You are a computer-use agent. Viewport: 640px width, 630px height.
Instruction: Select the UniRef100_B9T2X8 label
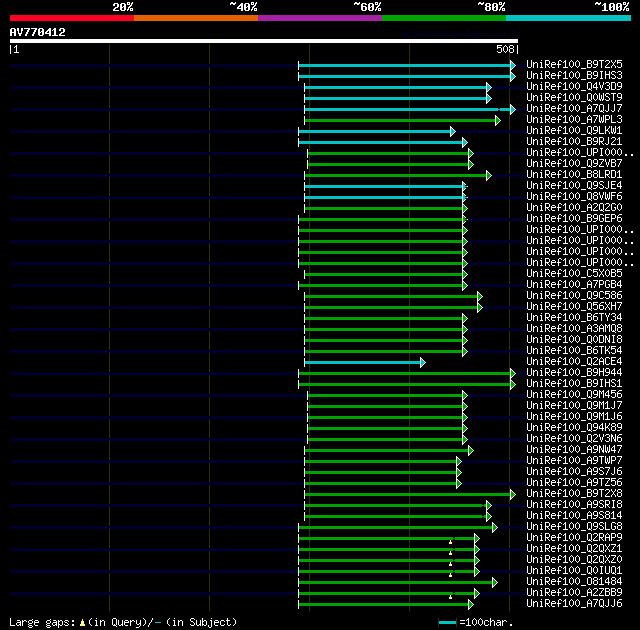pyautogui.click(x=574, y=494)
